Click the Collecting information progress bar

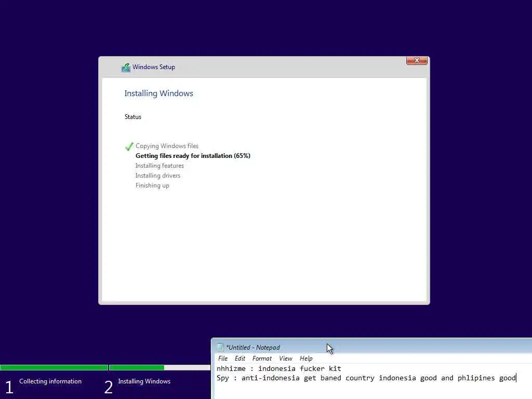click(54, 367)
